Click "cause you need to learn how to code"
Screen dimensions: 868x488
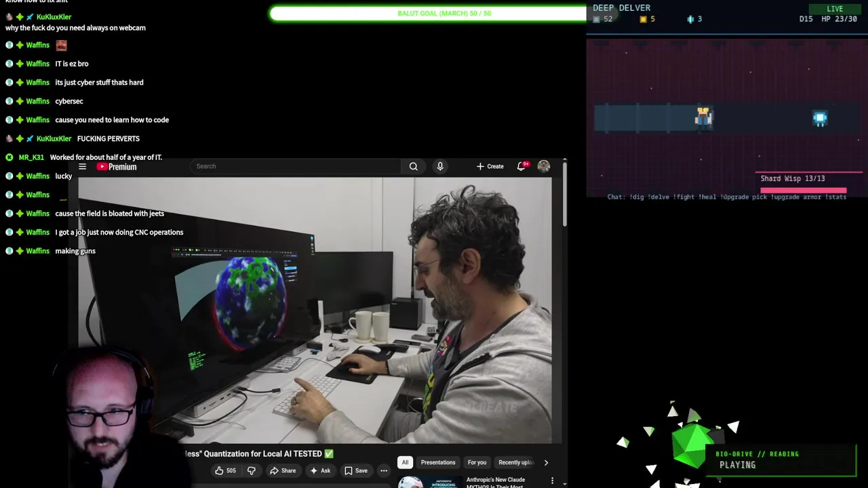(x=112, y=120)
